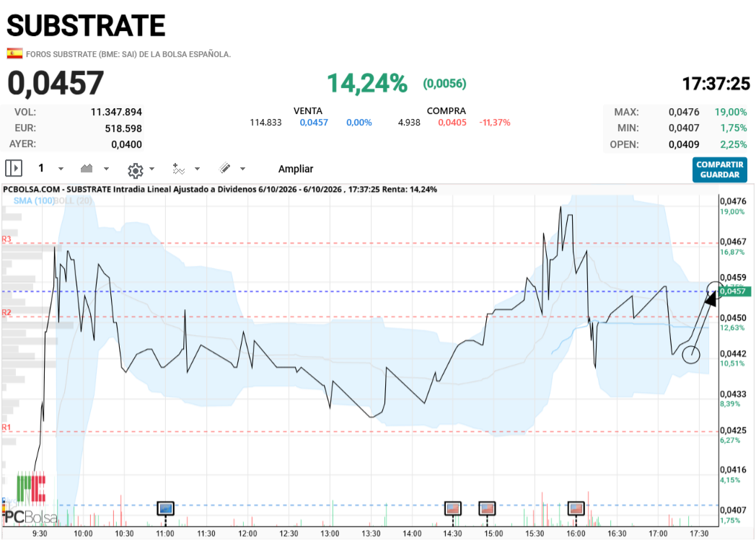756x540 pixels.
Task: Click the -11,37% compra percentage
Action: (495, 123)
